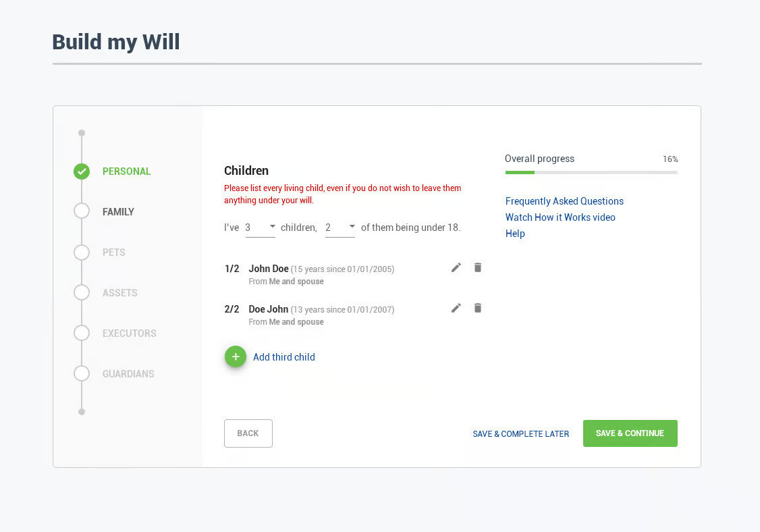This screenshot has height=532, width=760.
Task: Delete John Doe child entry
Action: tap(478, 268)
